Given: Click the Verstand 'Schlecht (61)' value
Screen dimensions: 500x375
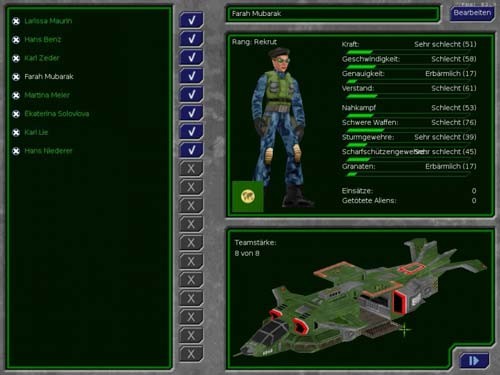Looking at the screenshot, I should tap(454, 88).
